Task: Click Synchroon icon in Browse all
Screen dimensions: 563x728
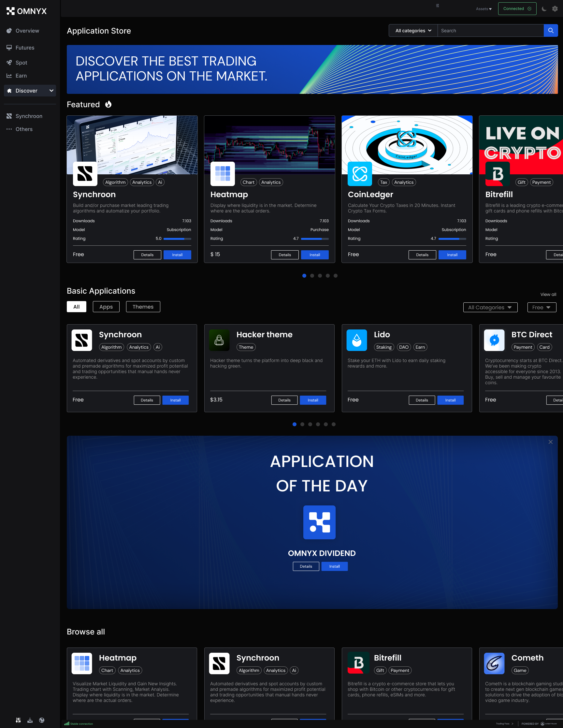Action: click(x=219, y=663)
